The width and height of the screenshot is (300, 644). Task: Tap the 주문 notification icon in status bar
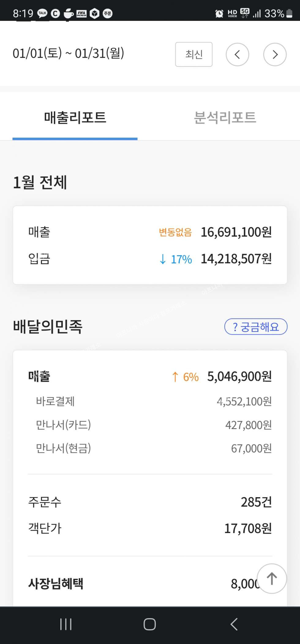pos(107,13)
